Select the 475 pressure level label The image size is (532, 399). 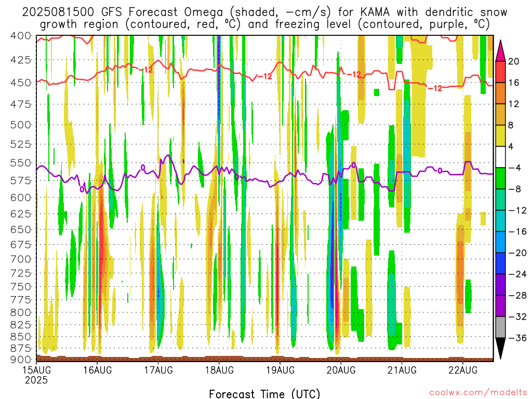pyautogui.click(x=21, y=104)
